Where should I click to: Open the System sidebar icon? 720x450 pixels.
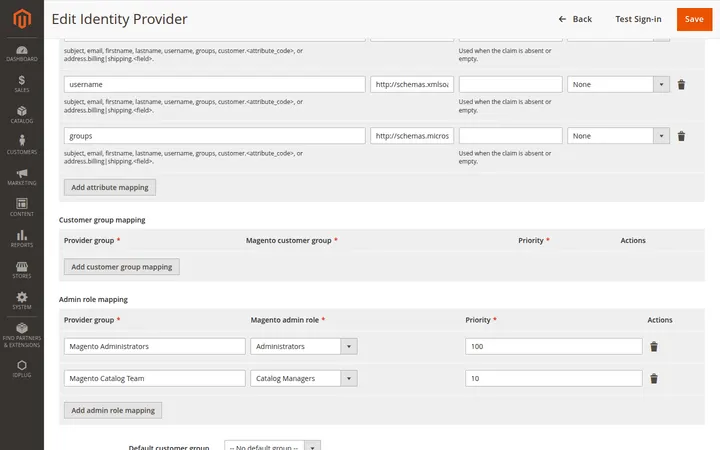pyautogui.click(x=22, y=301)
